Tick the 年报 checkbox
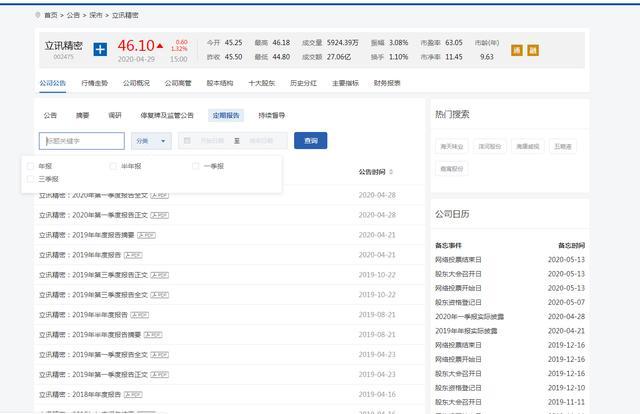The height and width of the screenshot is (414, 640). point(30,166)
